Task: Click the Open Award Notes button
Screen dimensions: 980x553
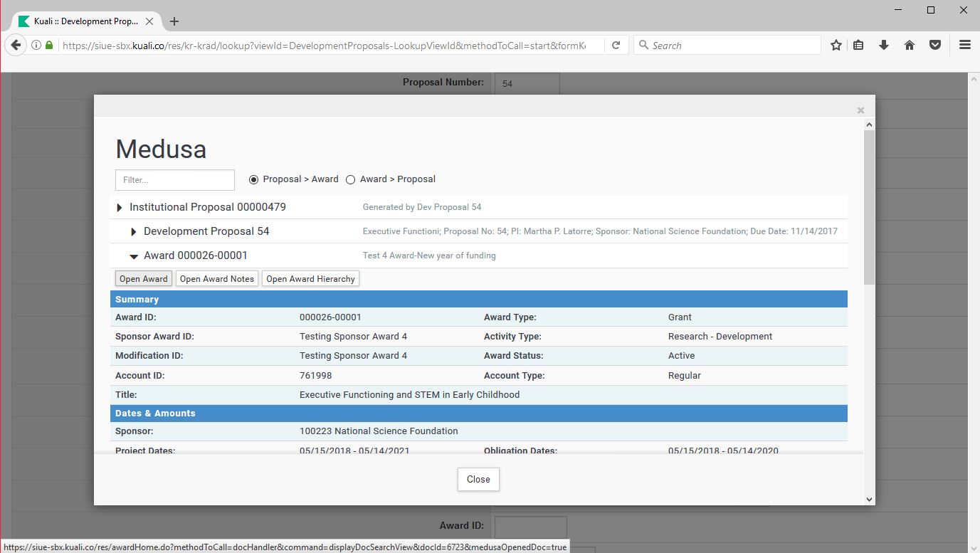Action: 217,279
